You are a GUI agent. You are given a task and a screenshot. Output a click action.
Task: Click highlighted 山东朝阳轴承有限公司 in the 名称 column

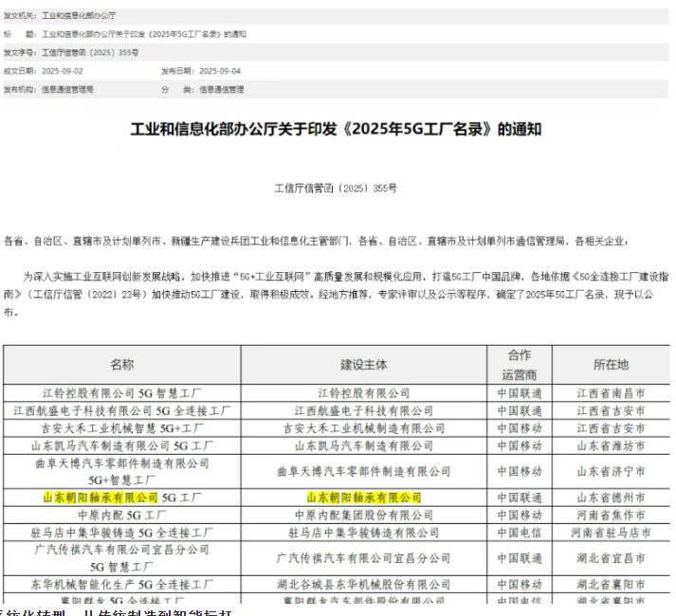pyautogui.click(x=101, y=497)
